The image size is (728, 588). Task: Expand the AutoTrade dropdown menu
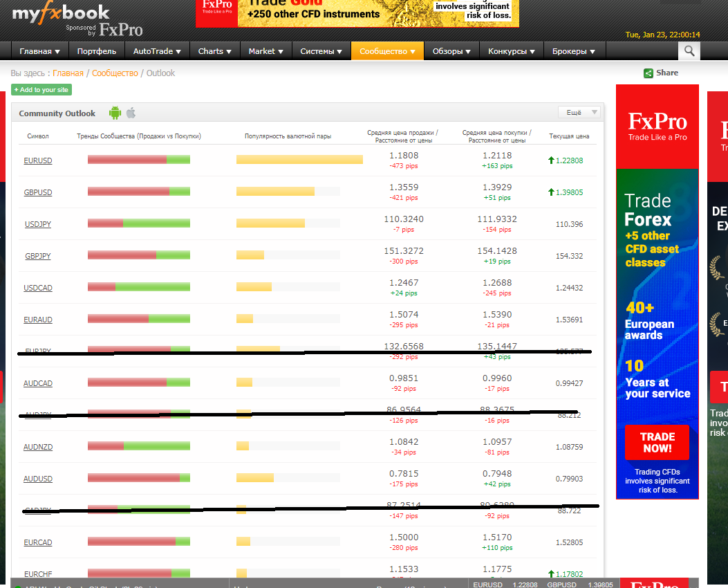157,51
